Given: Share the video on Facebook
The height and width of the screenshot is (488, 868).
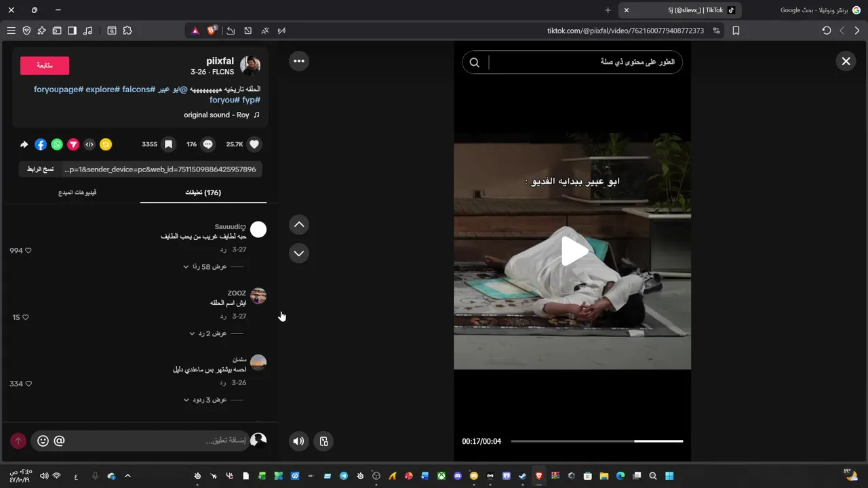Looking at the screenshot, I should [x=41, y=144].
